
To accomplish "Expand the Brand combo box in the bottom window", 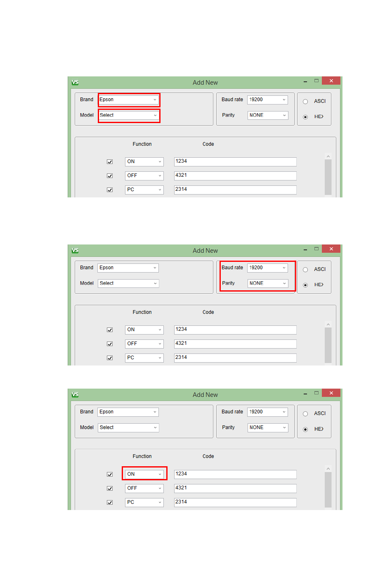I will click(x=128, y=412).
